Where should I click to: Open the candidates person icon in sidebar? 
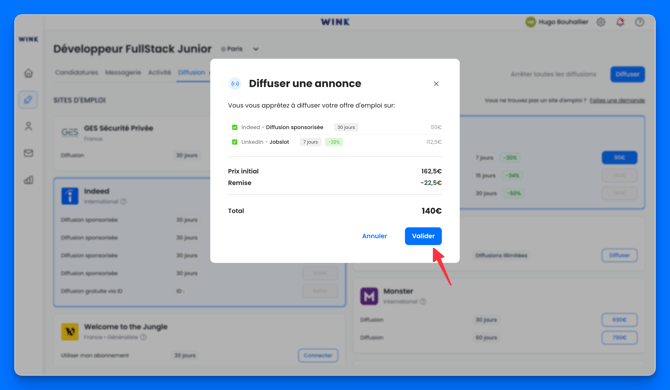tap(28, 126)
